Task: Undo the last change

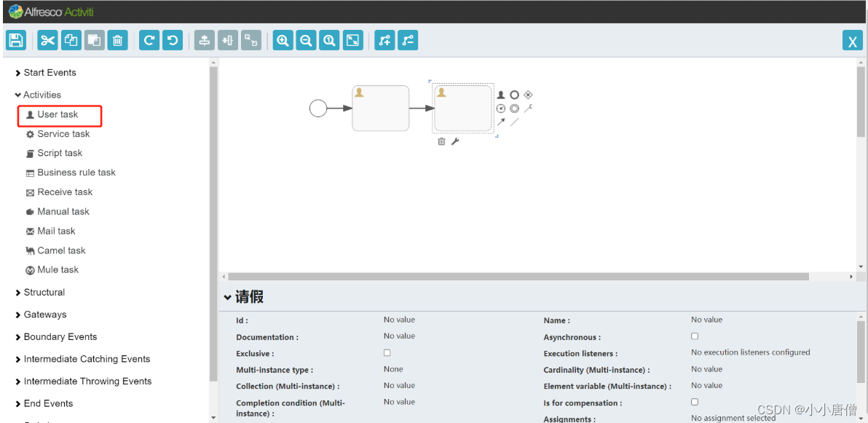Action: (172, 40)
